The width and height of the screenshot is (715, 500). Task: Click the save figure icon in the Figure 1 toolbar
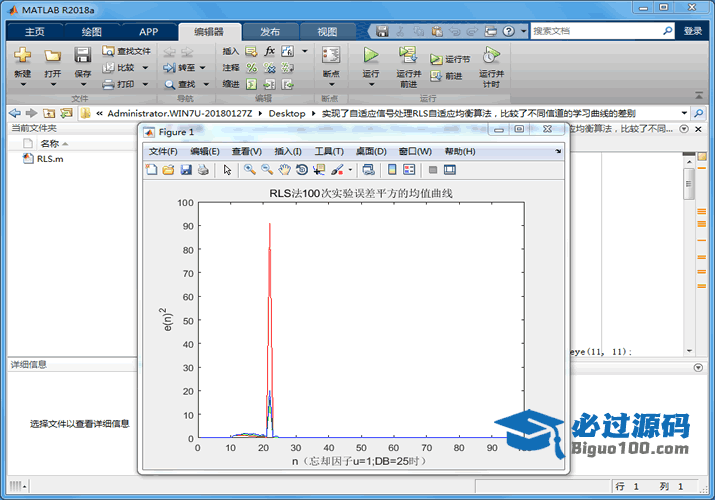point(186,170)
